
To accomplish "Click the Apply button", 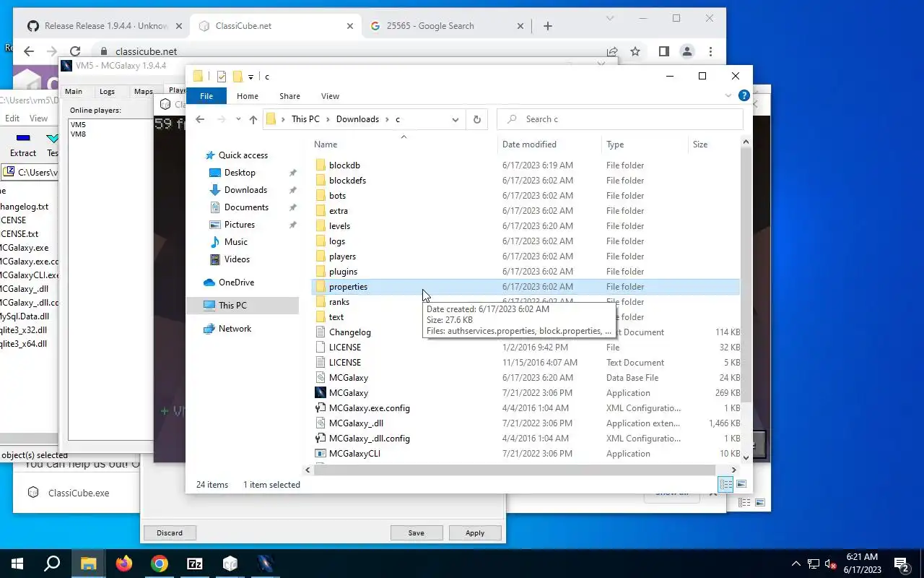I will 475,532.
